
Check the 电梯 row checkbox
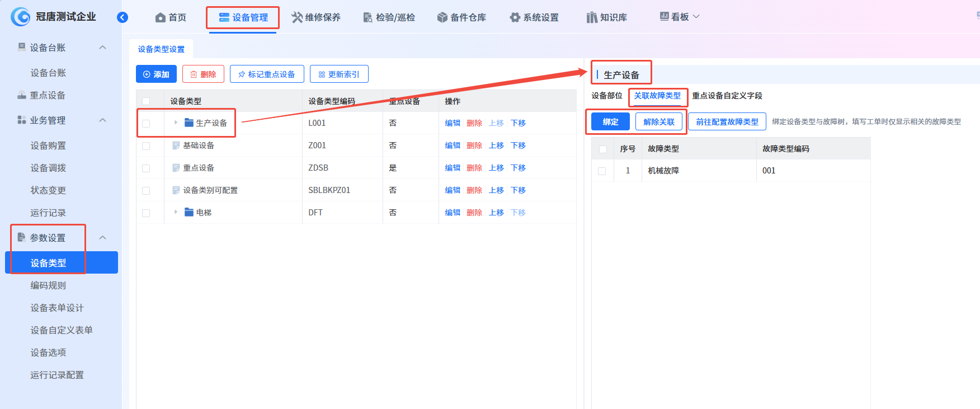pyautogui.click(x=146, y=213)
